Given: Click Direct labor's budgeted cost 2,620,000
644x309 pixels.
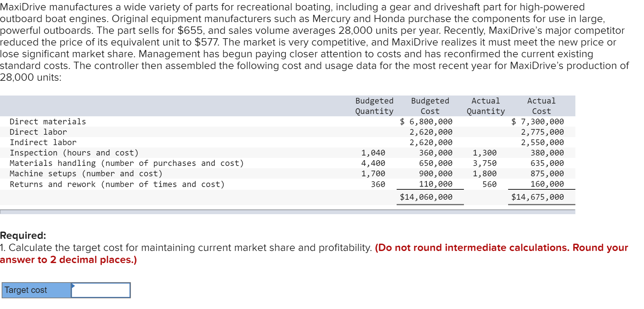Looking at the screenshot, I should 431,132.
